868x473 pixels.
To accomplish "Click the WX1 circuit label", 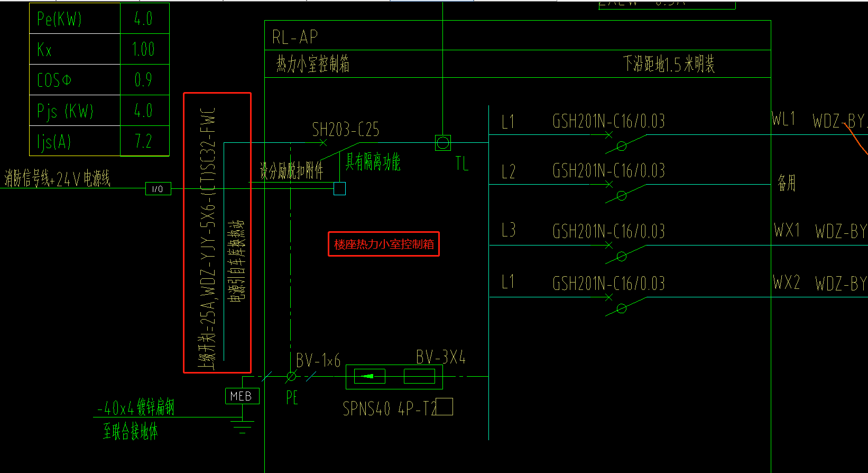I will tap(787, 231).
